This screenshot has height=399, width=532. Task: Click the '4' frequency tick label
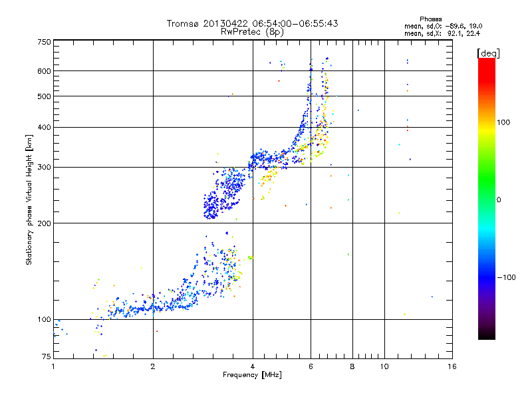pyautogui.click(x=253, y=366)
